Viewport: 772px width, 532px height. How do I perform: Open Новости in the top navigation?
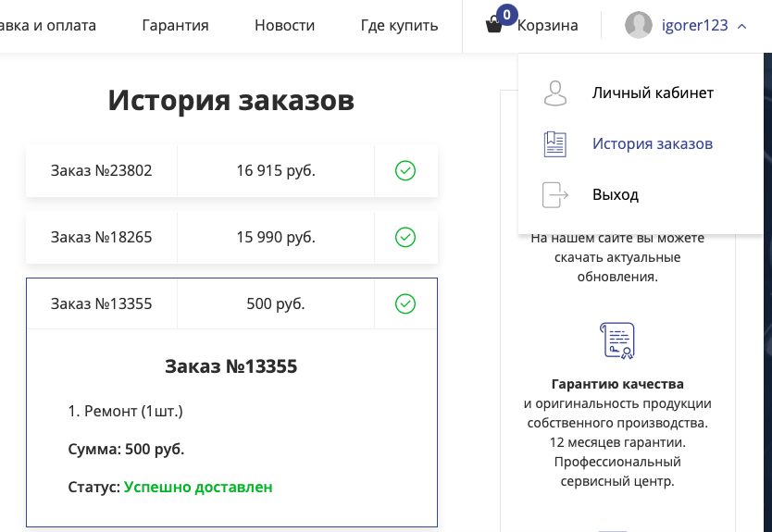(x=284, y=26)
